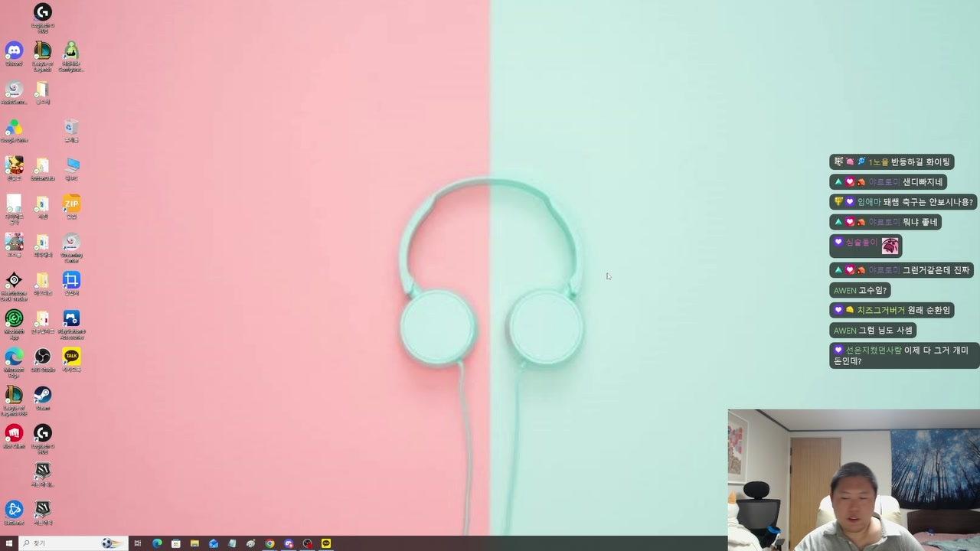Select the PlayStation Accessories shortcut
This screenshot has width=980, height=551.
(x=71, y=323)
